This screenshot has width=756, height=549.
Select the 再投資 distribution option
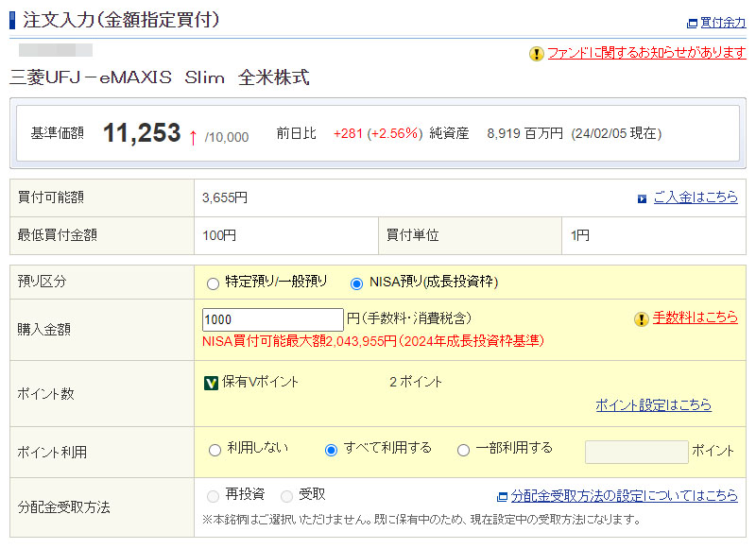click(215, 495)
